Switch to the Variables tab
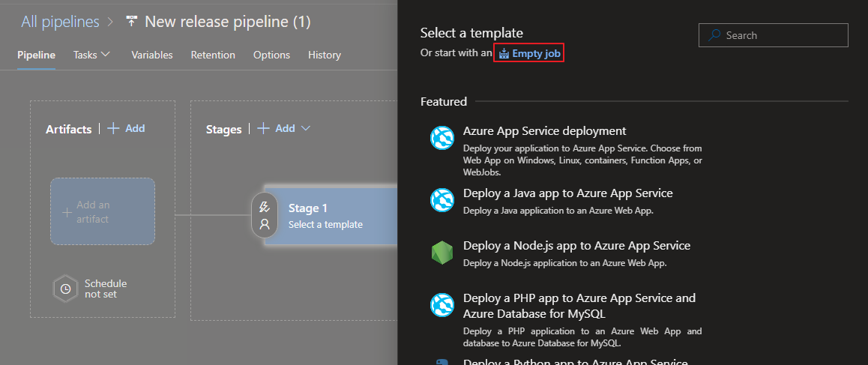The height and width of the screenshot is (365, 868). click(151, 55)
